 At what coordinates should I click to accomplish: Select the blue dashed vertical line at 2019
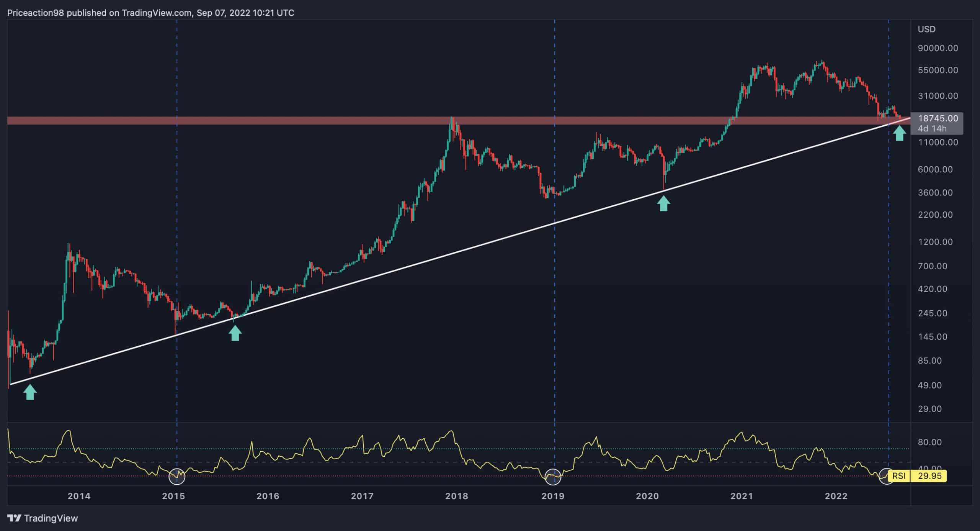pos(554,268)
